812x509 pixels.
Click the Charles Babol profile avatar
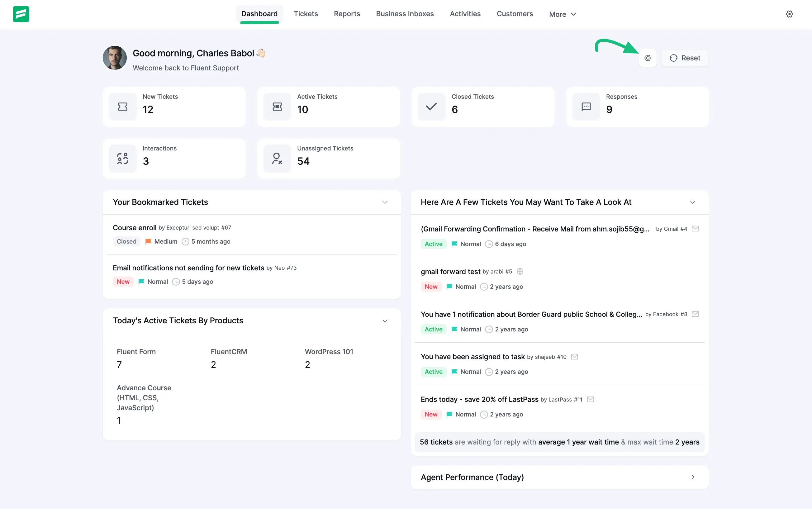(114, 58)
